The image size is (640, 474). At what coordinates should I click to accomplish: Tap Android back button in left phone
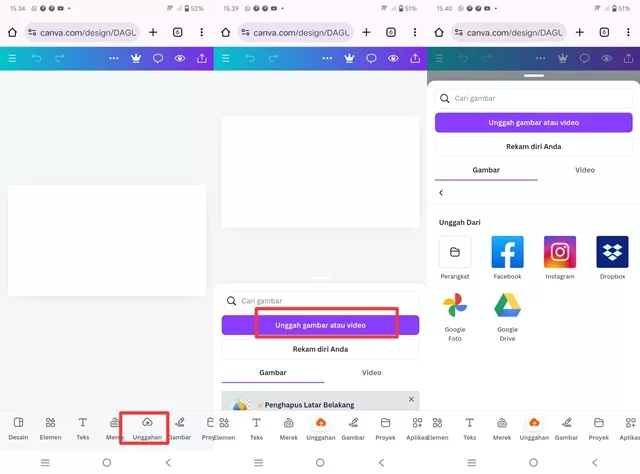(168, 463)
